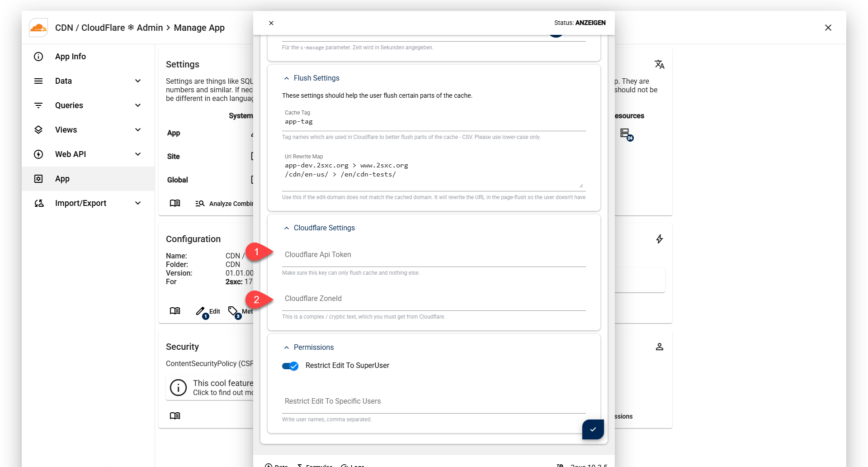Open the Settings documentation book icon

coord(175,203)
